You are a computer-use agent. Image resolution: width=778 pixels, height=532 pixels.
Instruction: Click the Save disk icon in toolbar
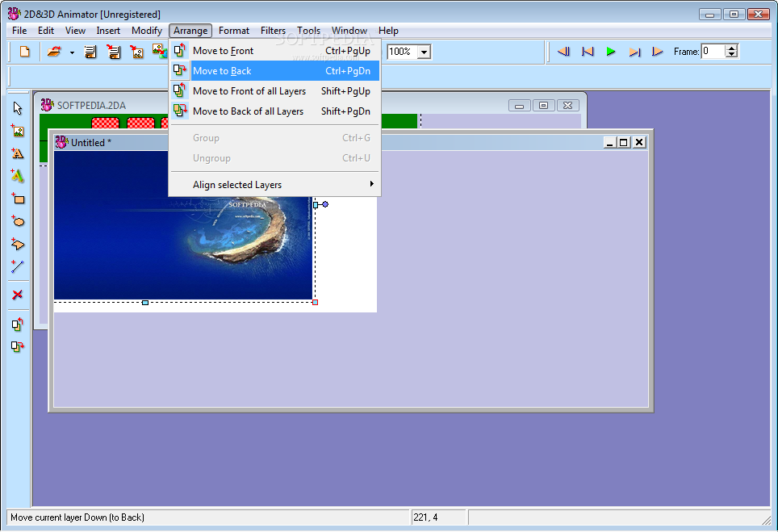point(90,52)
